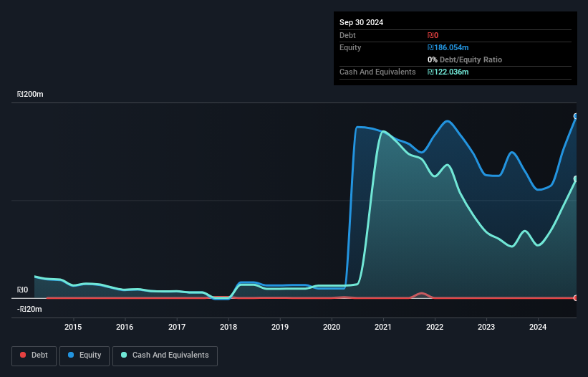Image resolution: width=588 pixels, height=377 pixels.
Task: Click the 2021 x-axis label
Action: 383,327
